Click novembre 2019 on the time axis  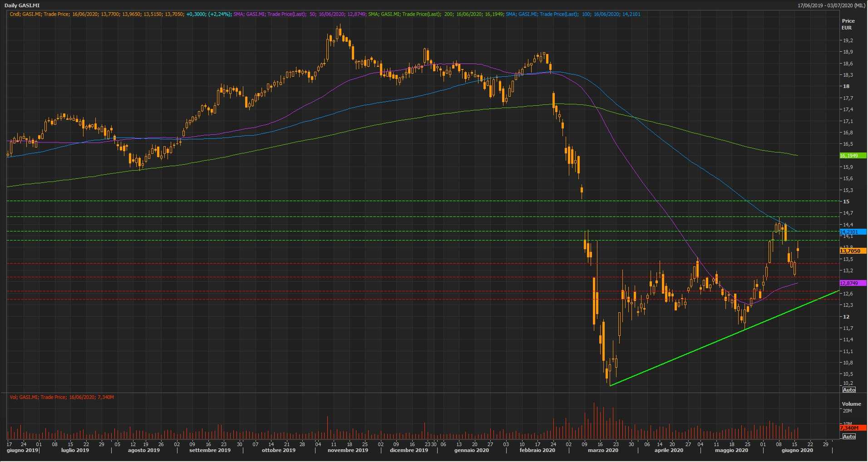(341, 450)
